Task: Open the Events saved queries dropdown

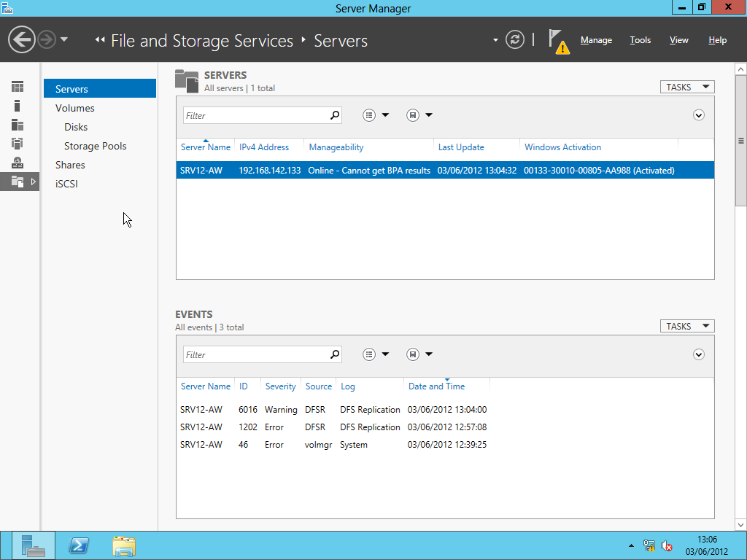Action: [x=419, y=354]
